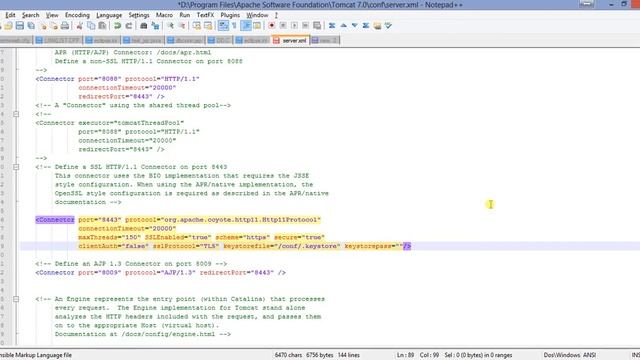Open the View menu
This screenshot has height=360, width=640.
pyautogui.click(x=52, y=15)
